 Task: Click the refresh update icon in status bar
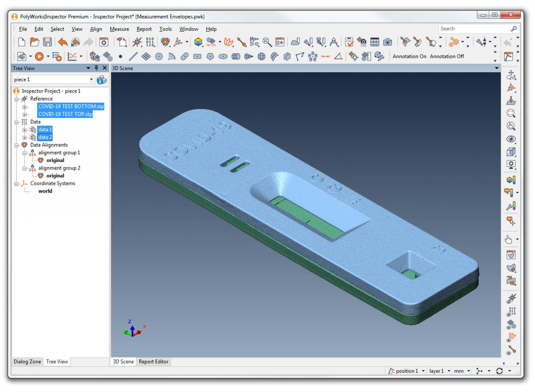499,371
